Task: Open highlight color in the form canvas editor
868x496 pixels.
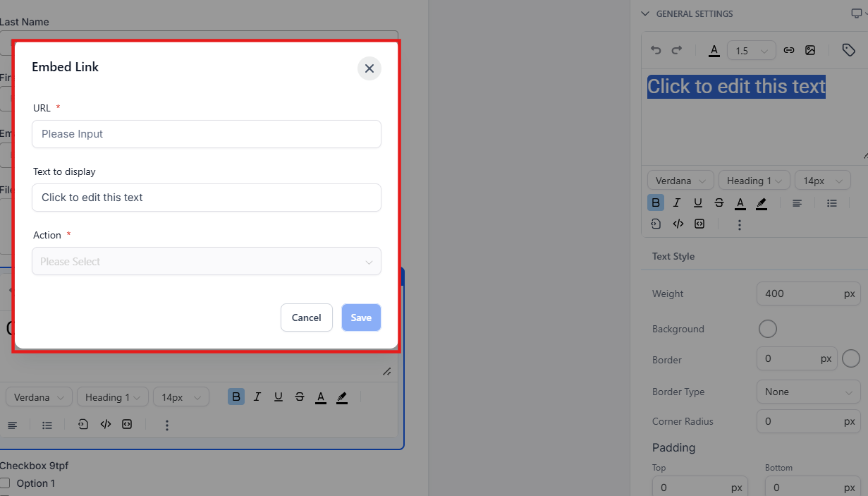Action: 342,398
